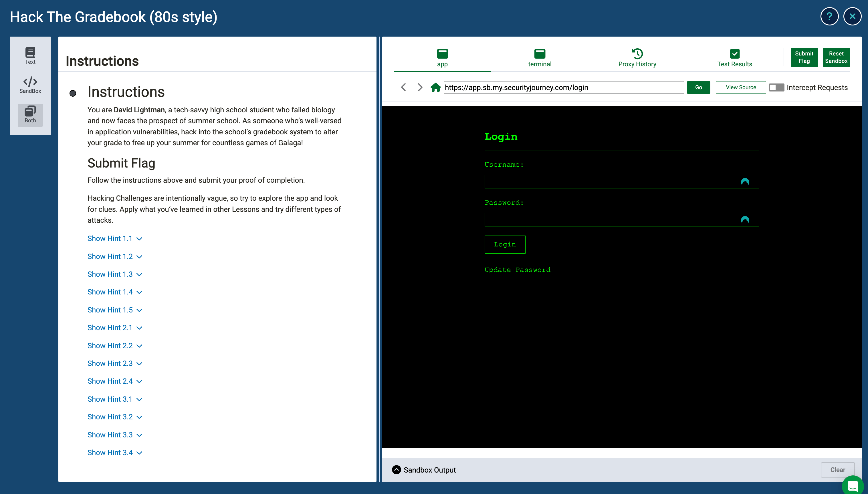
Task: Open the Test Results tab
Action: (734, 58)
